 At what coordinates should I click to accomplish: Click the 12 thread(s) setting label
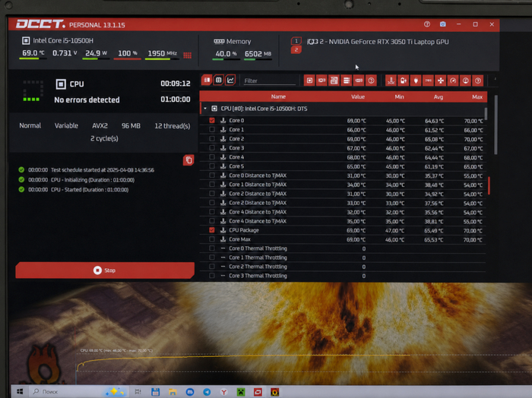[x=173, y=126]
